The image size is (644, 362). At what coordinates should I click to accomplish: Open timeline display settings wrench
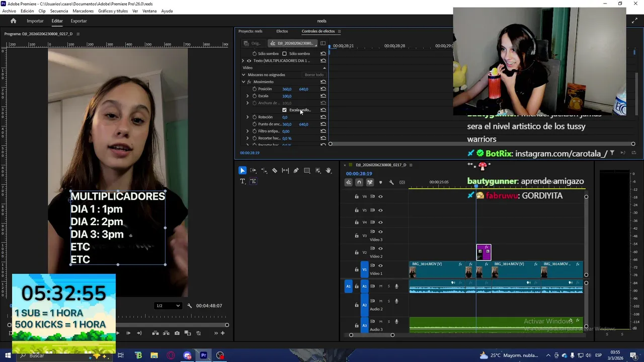point(391,183)
